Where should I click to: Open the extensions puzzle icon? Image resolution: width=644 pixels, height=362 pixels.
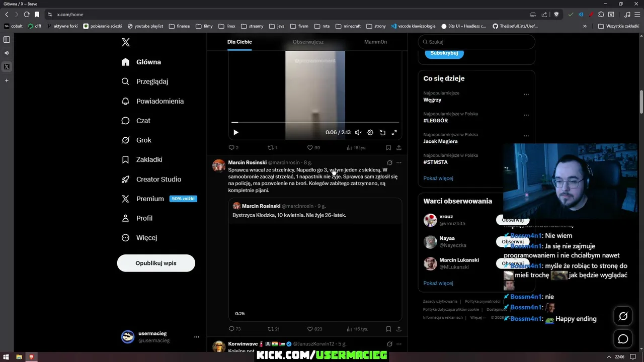(601, 15)
